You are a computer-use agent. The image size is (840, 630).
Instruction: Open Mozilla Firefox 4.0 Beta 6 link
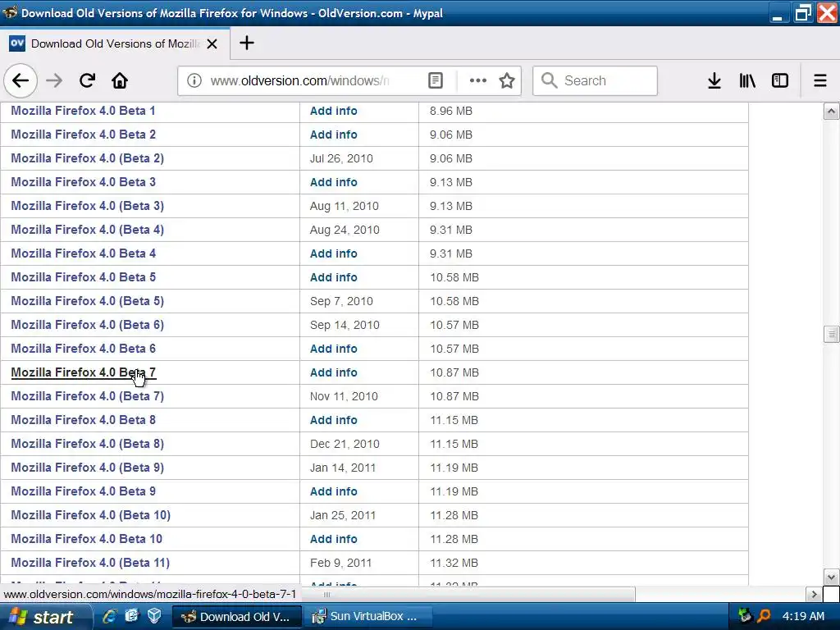click(x=83, y=349)
